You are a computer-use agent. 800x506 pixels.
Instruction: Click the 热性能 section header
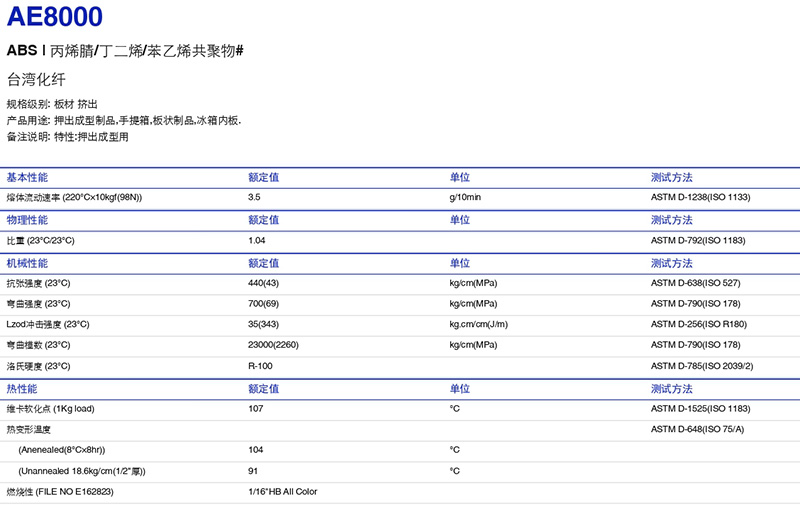[22, 388]
